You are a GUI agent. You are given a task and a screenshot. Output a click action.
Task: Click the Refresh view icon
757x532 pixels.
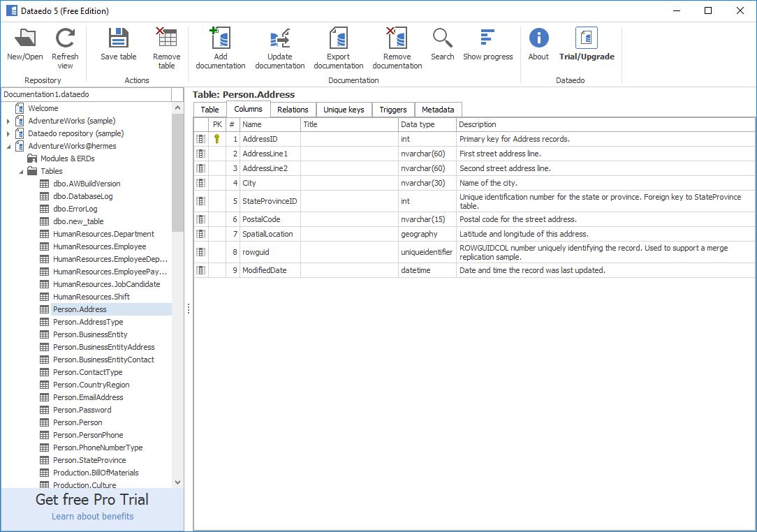coord(65,39)
